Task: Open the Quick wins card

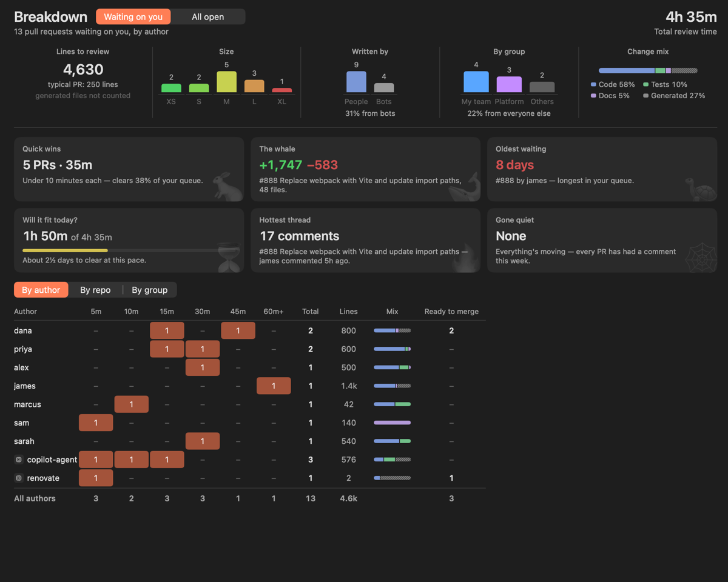Action: point(129,169)
